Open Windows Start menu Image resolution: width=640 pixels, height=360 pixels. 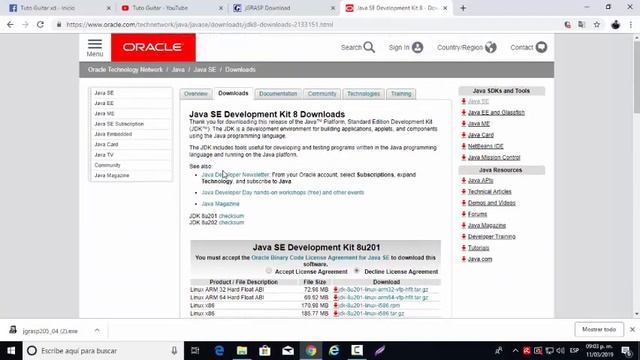[x=11, y=351]
